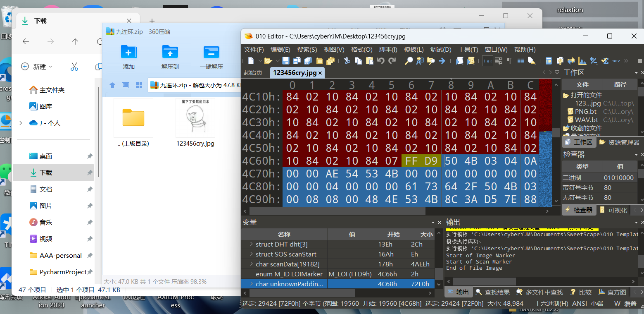Open the 编辑(E) menu in 010 Editor

[x=280, y=50]
